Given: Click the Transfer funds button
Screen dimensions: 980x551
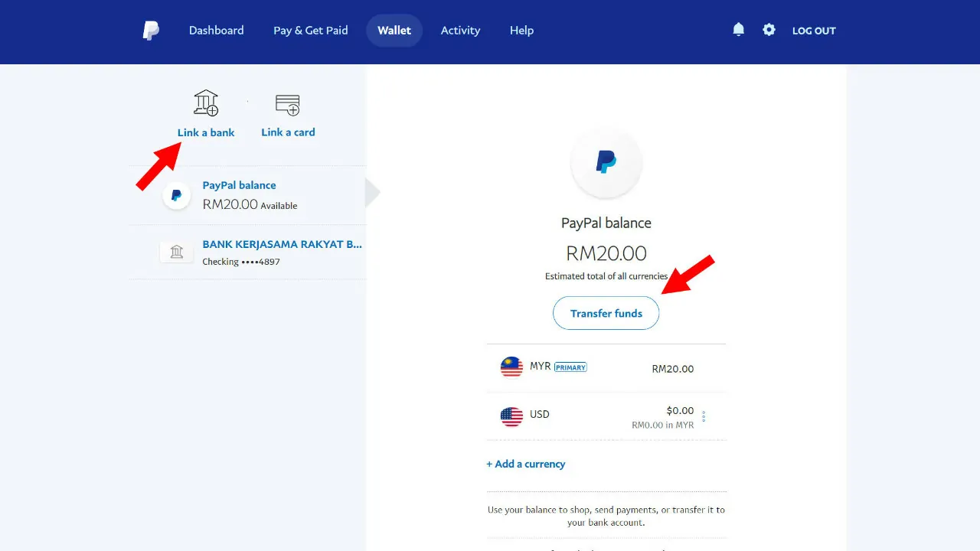Looking at the screenshot, I should [606, 313].
